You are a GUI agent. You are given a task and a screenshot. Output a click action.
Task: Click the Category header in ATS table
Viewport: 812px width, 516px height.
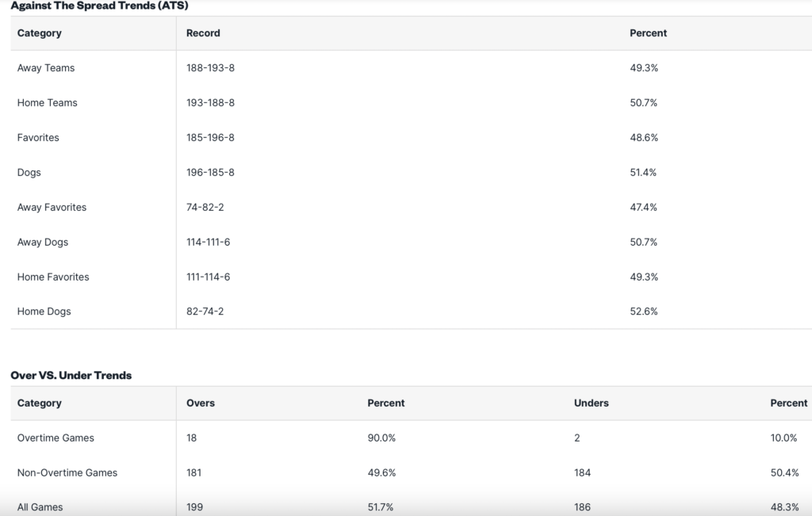40,33
